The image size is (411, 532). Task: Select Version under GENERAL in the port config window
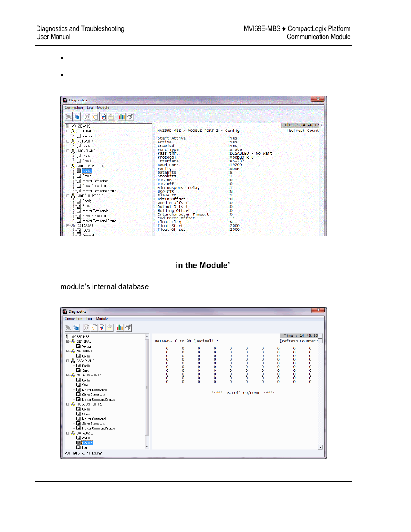tap(88, 136)
